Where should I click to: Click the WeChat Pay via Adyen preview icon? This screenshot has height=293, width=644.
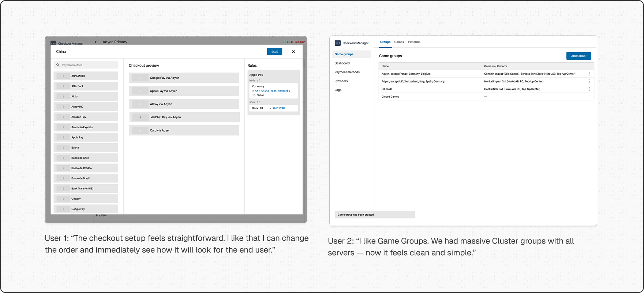pyautogui.click(x=141, y=117)
